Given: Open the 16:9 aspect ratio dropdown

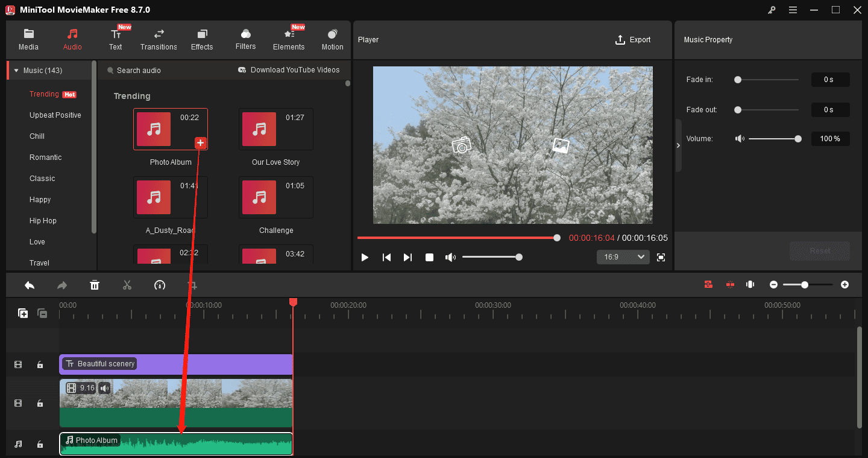Looking at the screenshot, I should pos(623,257).
